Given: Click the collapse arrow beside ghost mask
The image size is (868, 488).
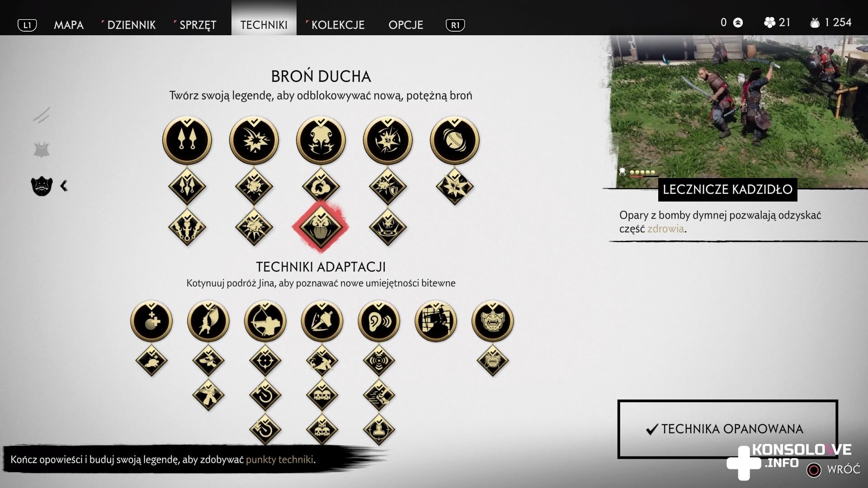Looking at the screenshot, I should coord(64,186).
